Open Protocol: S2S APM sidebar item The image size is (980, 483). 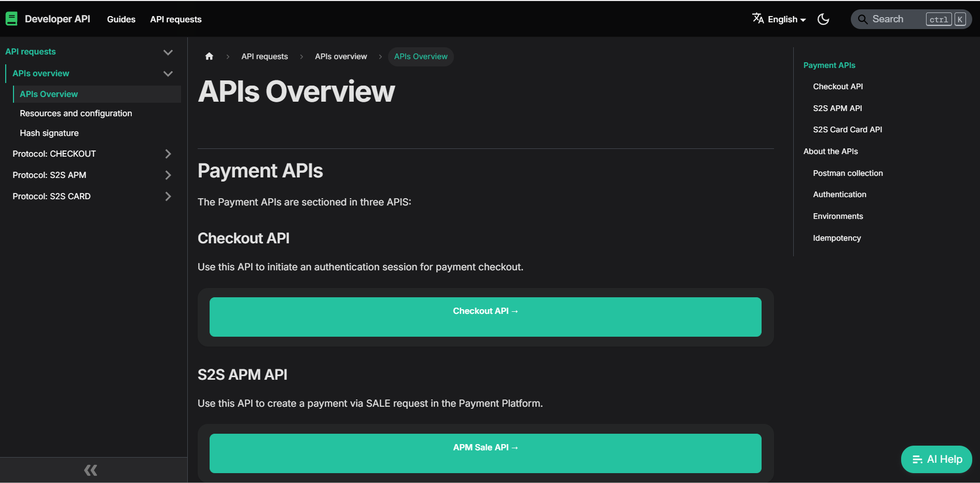(x=49, y=175)
